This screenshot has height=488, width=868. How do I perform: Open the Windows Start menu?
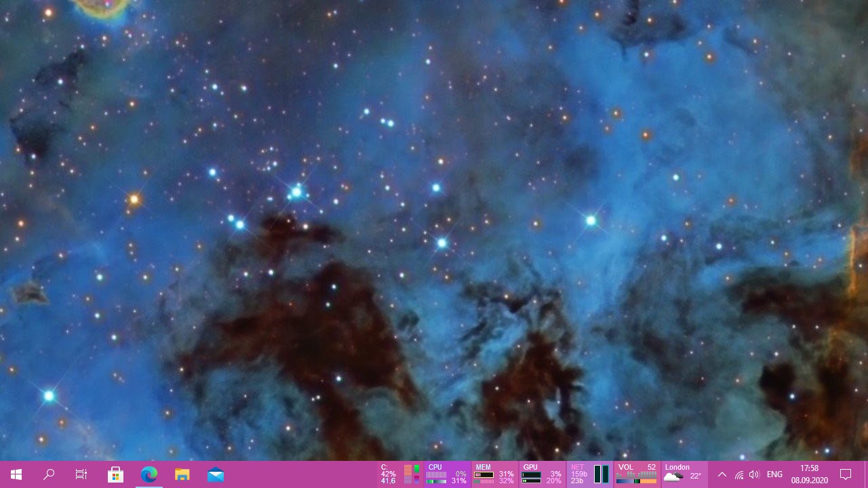pos(16,474)
